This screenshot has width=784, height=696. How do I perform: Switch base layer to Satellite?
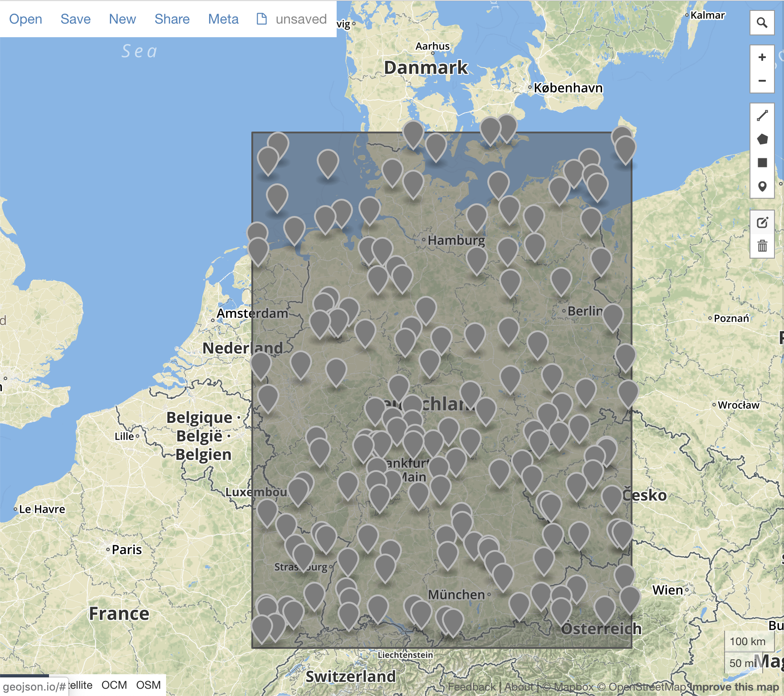(x=80, y=685)
